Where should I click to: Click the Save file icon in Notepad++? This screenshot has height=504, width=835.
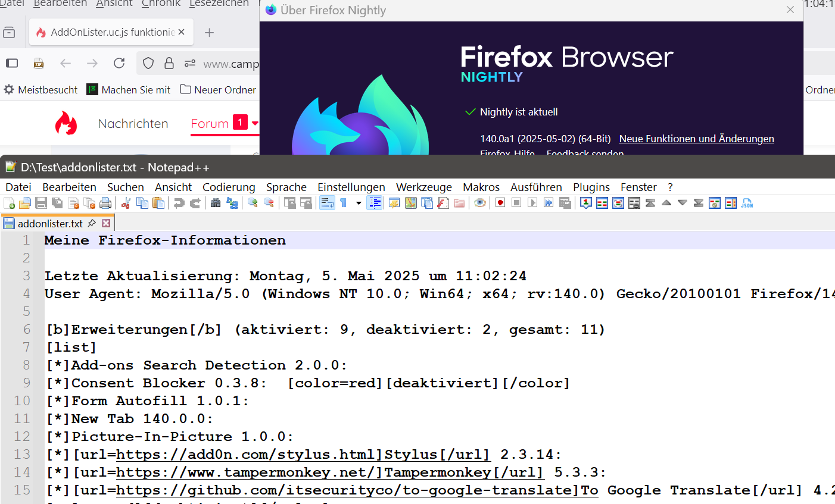(41, 203)
